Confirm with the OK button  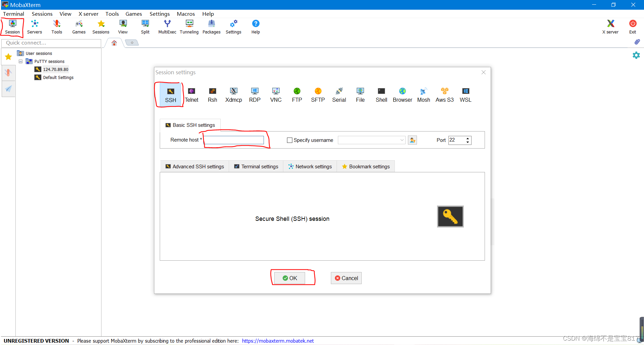coord(290,278)
